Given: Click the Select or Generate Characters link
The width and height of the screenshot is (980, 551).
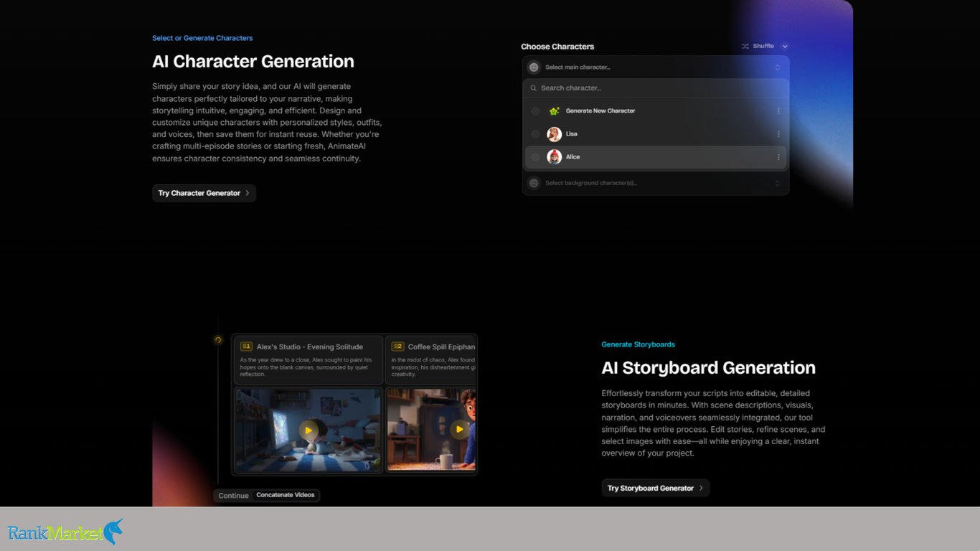Looking at the screenshot, I should (202, 38).
